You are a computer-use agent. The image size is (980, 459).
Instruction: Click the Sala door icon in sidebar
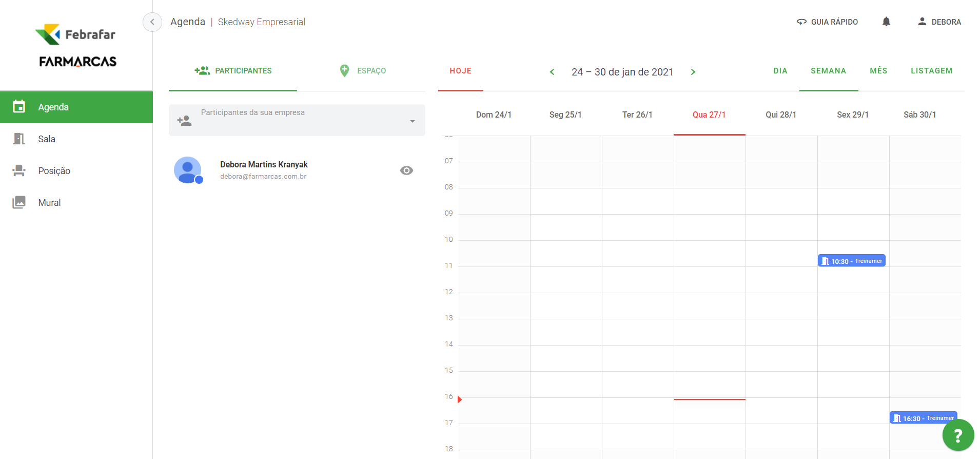pos(19,139)
